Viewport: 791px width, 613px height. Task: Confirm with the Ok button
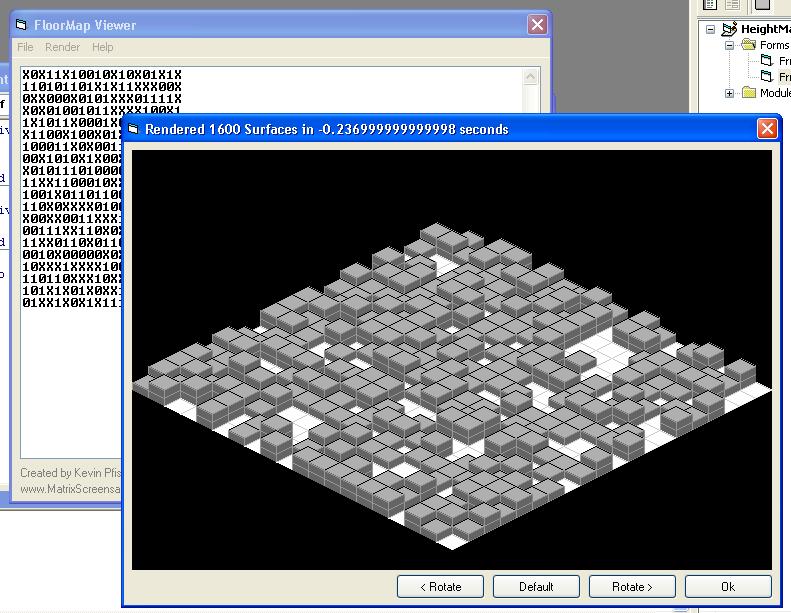727,586
